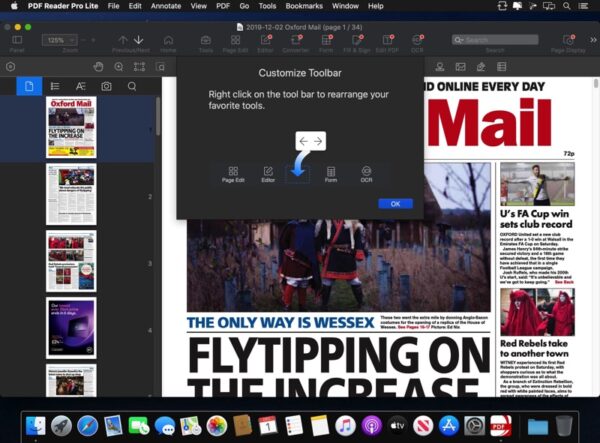This screenshot has height=443, width=600.
Task: Select the content zoom selection tool
Action: (160, 67)
